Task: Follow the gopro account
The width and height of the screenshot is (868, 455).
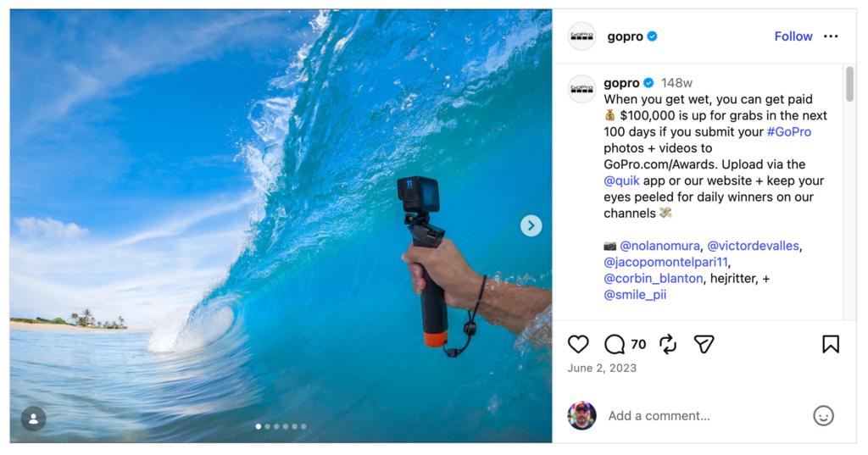Action: pos(793,36)
